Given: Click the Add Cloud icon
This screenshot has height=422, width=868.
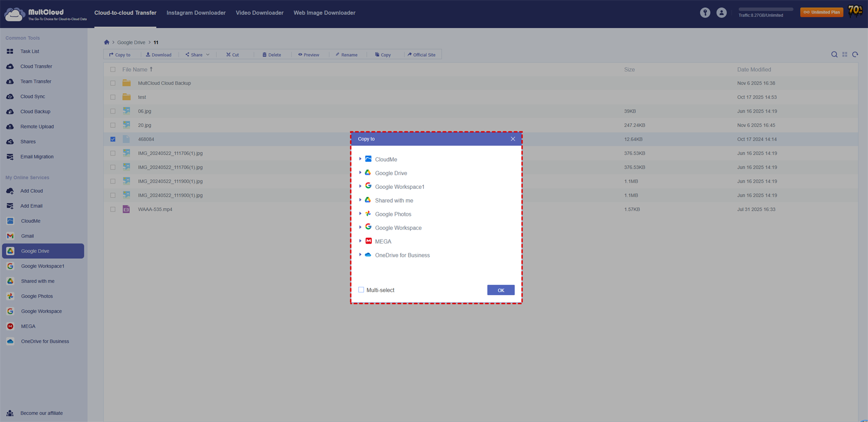Looking at the screenshot, I should (x=10, y=191).
